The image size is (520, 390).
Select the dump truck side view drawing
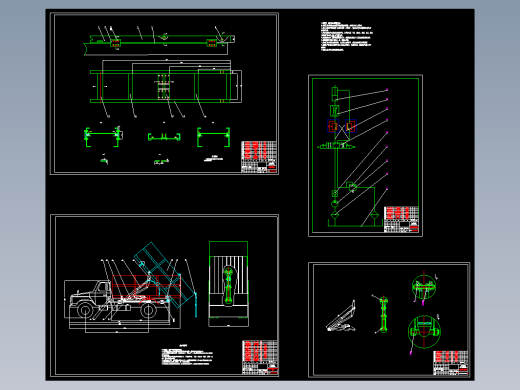(x=130, y=288)
